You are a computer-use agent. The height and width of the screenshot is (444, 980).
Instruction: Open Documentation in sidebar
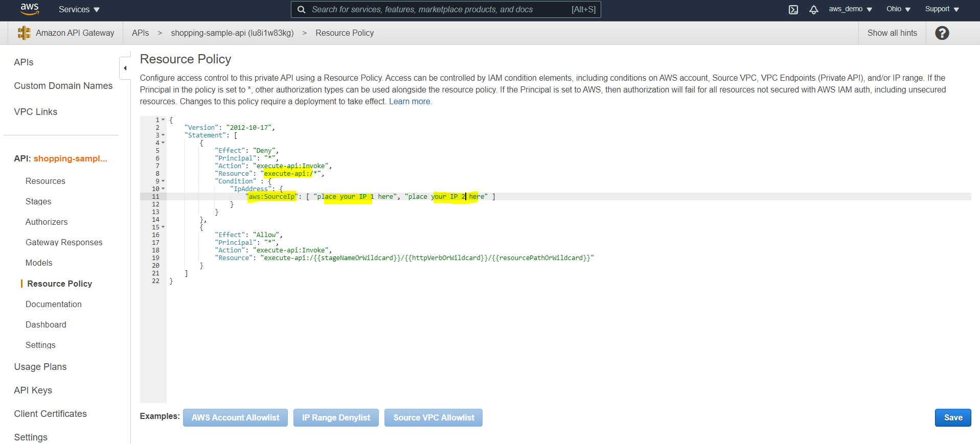click(x=54, y=305)
